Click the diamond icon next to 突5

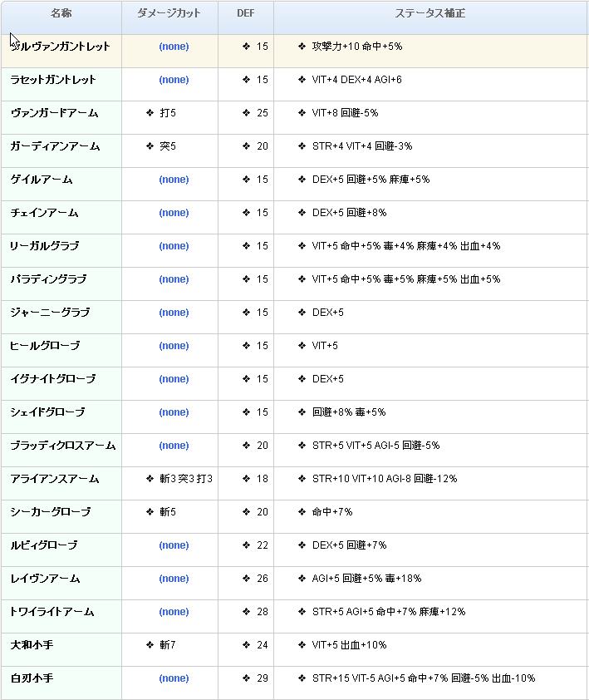click(150, 146)
